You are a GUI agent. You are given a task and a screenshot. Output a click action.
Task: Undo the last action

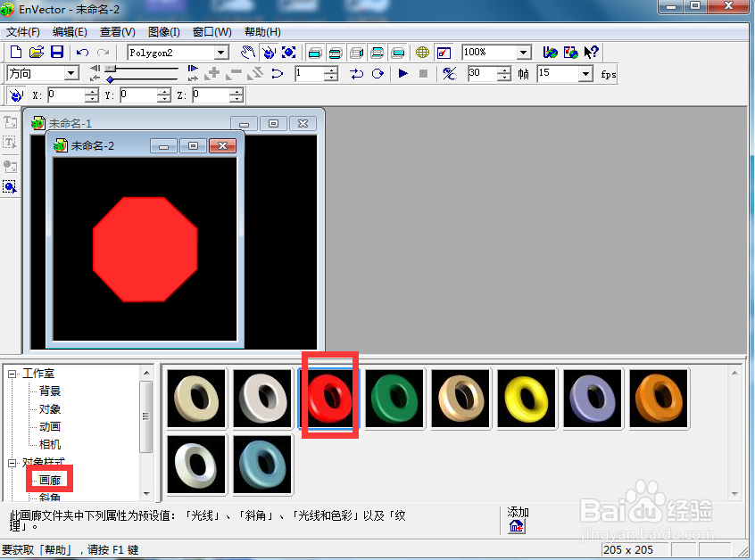coord(83,52)
